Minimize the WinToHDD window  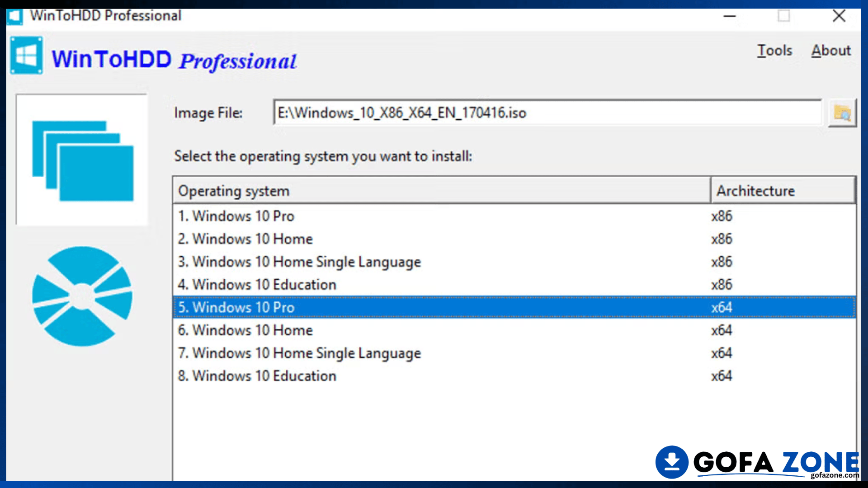point(730,16)
